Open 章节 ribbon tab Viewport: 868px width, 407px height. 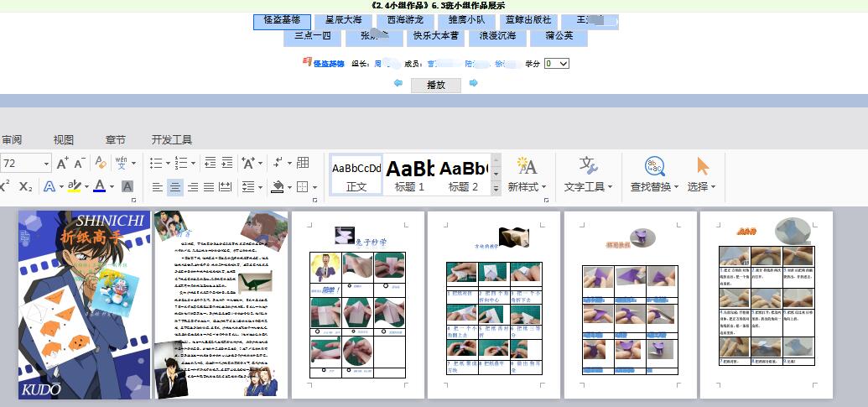click(115, 139)
